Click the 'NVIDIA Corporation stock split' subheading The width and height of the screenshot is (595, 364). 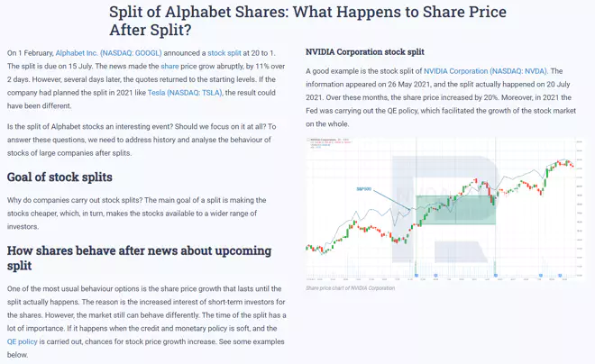365,52
